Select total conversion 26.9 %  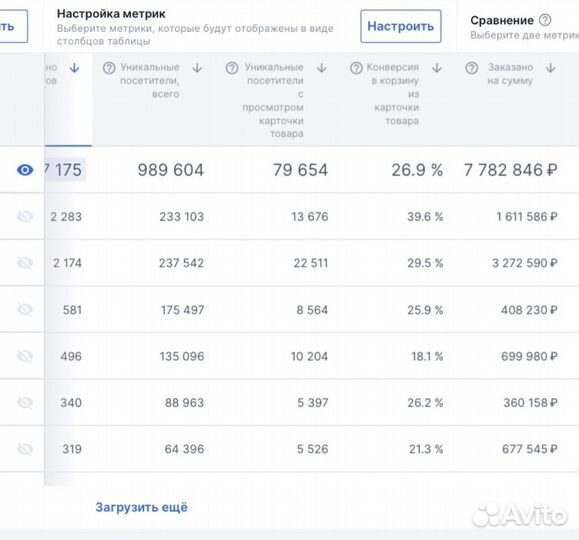click(417, 170)
